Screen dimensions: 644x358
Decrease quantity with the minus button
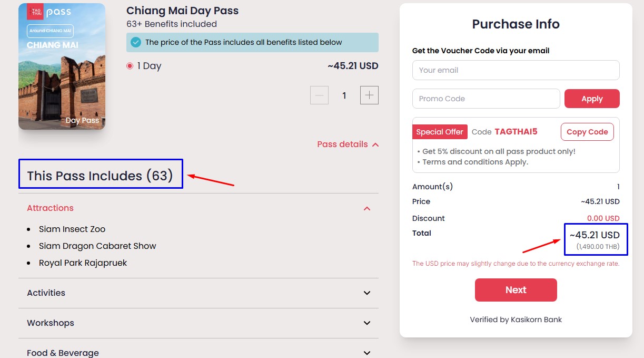[319, 95]
